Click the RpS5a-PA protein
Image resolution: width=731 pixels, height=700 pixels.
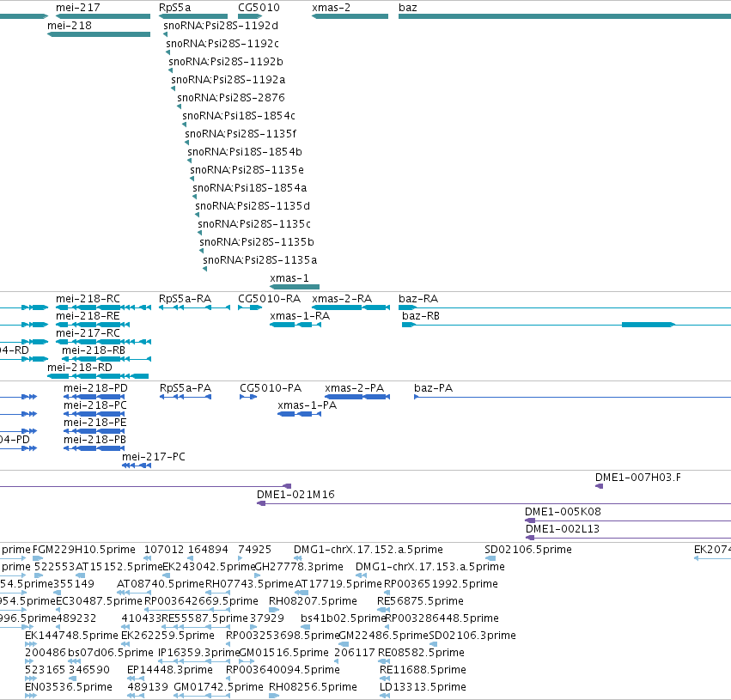186,397
